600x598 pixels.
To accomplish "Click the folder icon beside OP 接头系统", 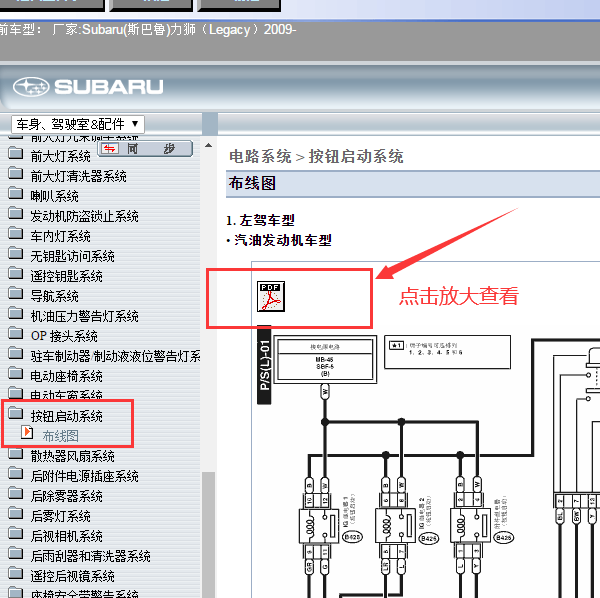I will (x=16, y=332).
